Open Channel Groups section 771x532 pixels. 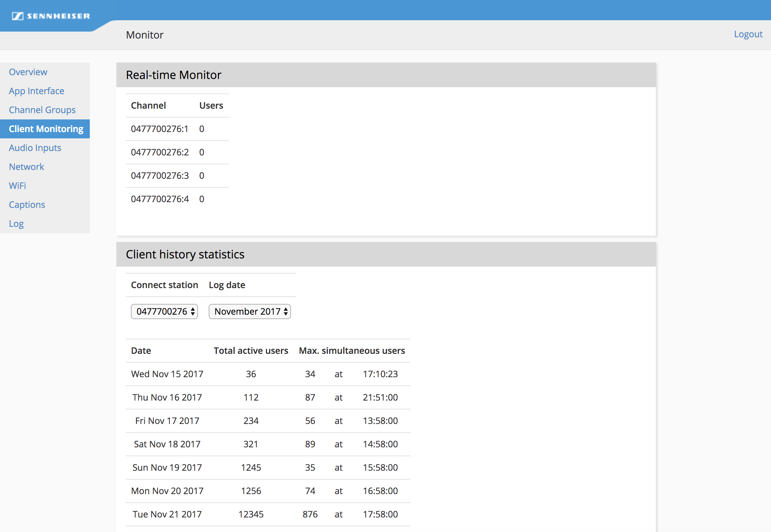coord(42,110)
